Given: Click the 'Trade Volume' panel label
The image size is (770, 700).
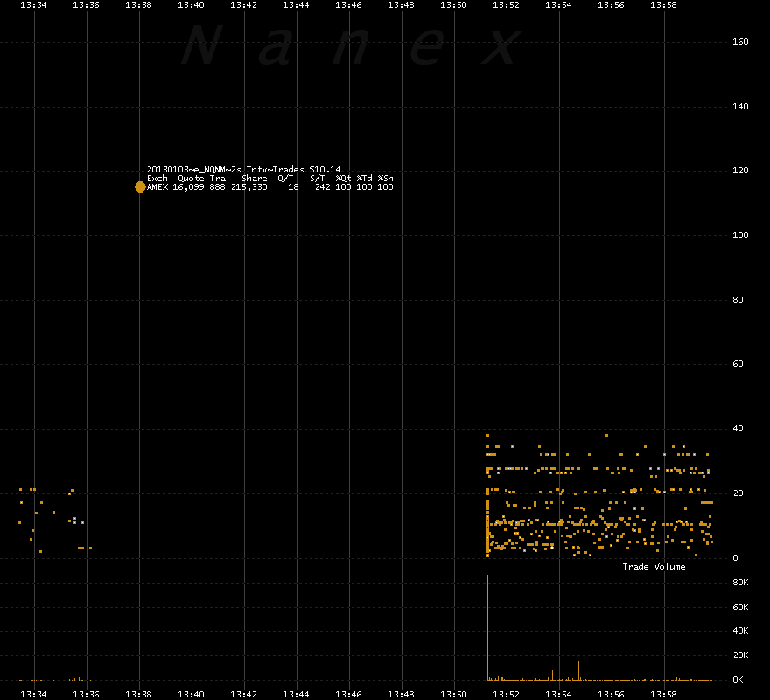Looking at the screenshot, I should click(654, 567).
